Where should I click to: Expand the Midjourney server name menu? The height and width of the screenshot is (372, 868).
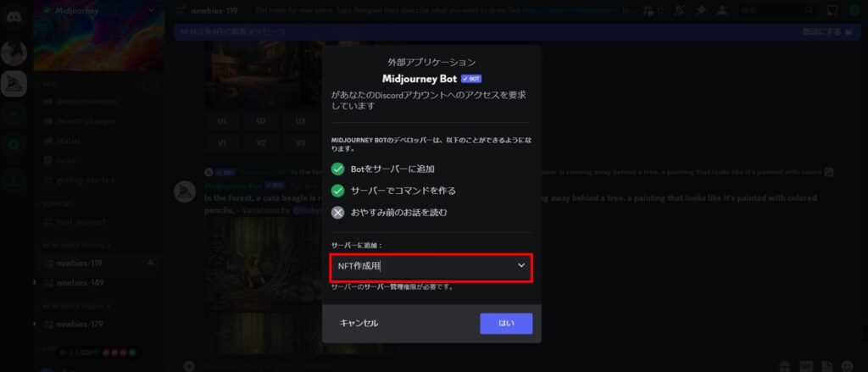click(98, 10)
